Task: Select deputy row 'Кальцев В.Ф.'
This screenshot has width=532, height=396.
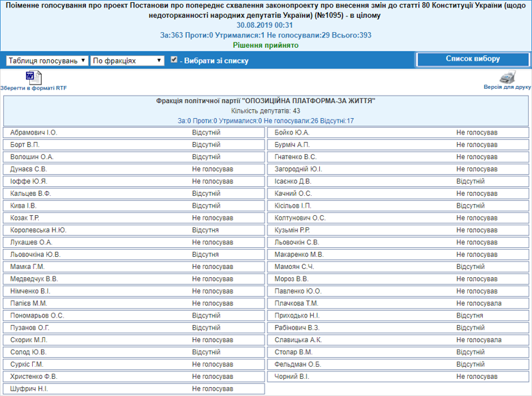Action: coord(134,194)
